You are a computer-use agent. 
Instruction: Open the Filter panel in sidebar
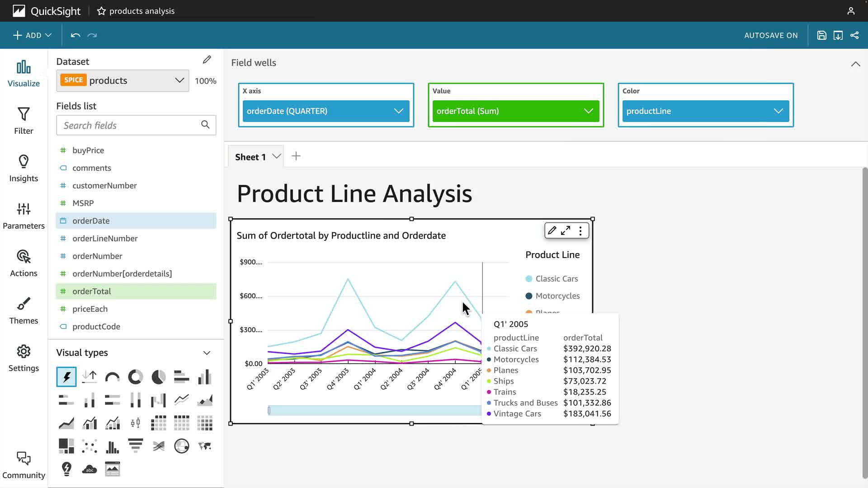(x=24, y=121)
